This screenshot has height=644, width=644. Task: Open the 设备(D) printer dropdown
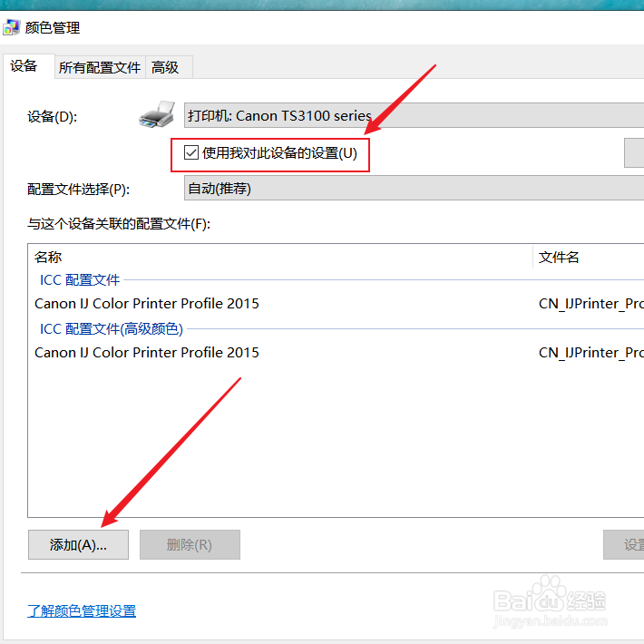[414, 115]
